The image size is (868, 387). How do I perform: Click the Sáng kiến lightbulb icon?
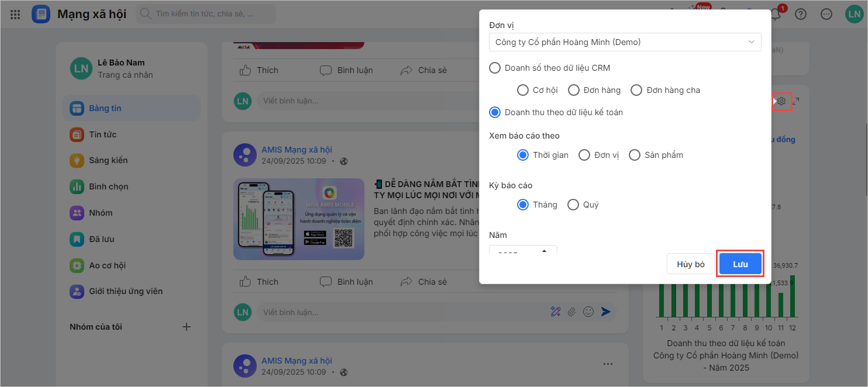pos(77,160)
